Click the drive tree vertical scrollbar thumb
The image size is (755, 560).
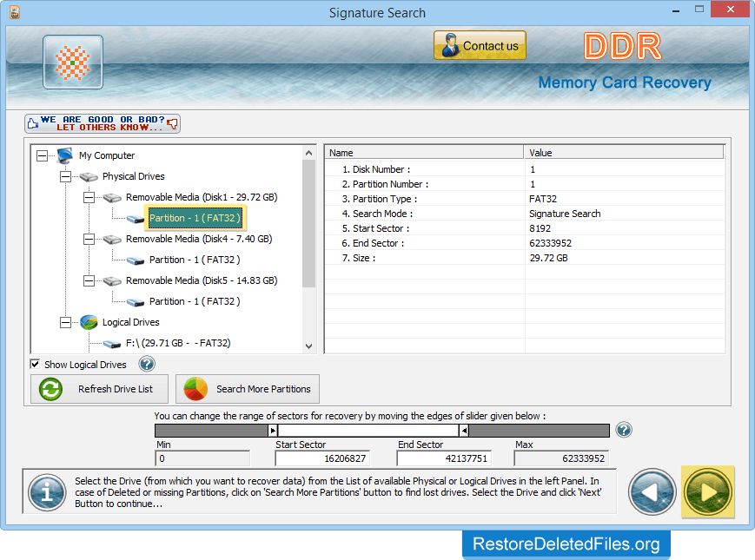pos(309,224)
